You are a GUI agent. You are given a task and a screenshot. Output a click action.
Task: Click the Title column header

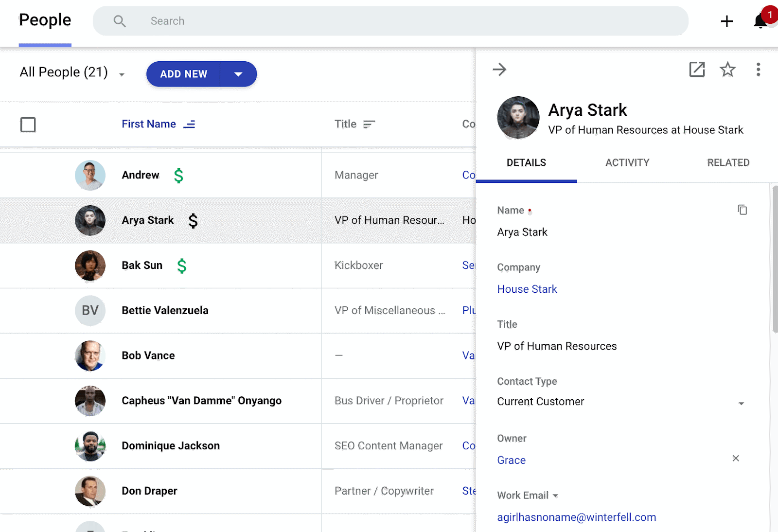[x=345, y=124]
